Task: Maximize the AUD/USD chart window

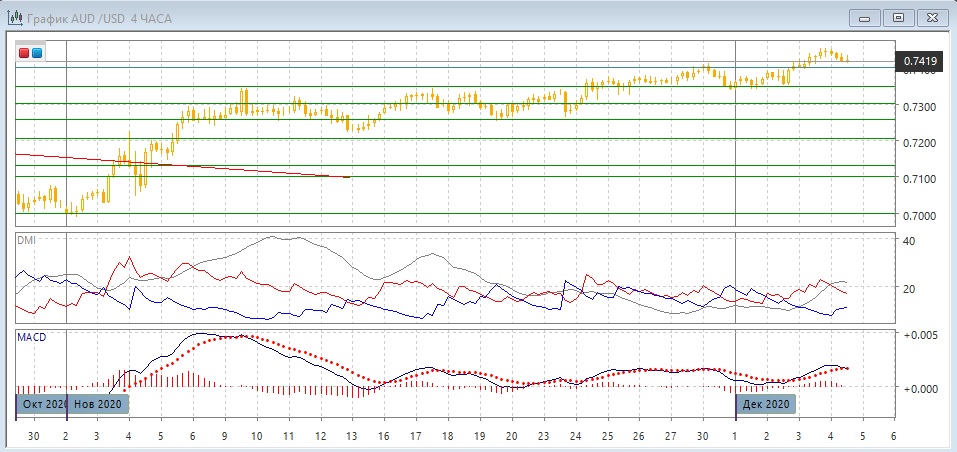Action: point(898,17)
